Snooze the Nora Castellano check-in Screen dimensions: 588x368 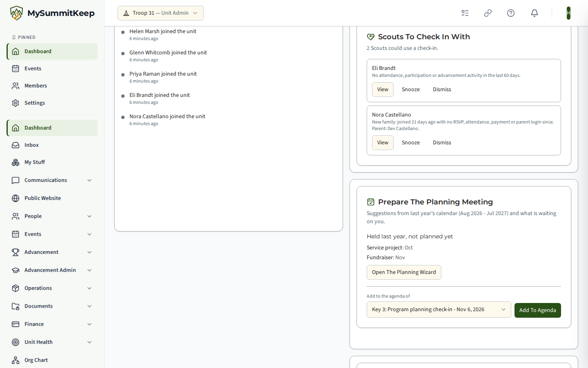coord(411,143)
